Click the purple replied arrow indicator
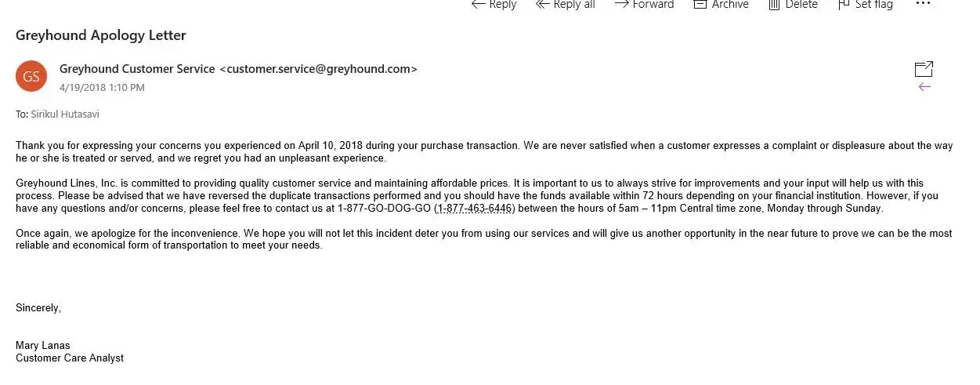 924,87
